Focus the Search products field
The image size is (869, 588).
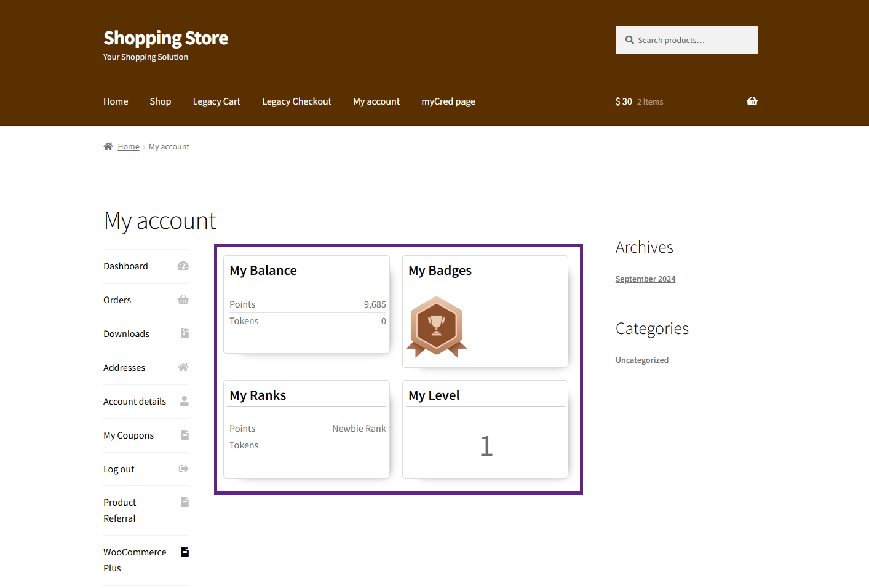[x=692, y=40]
